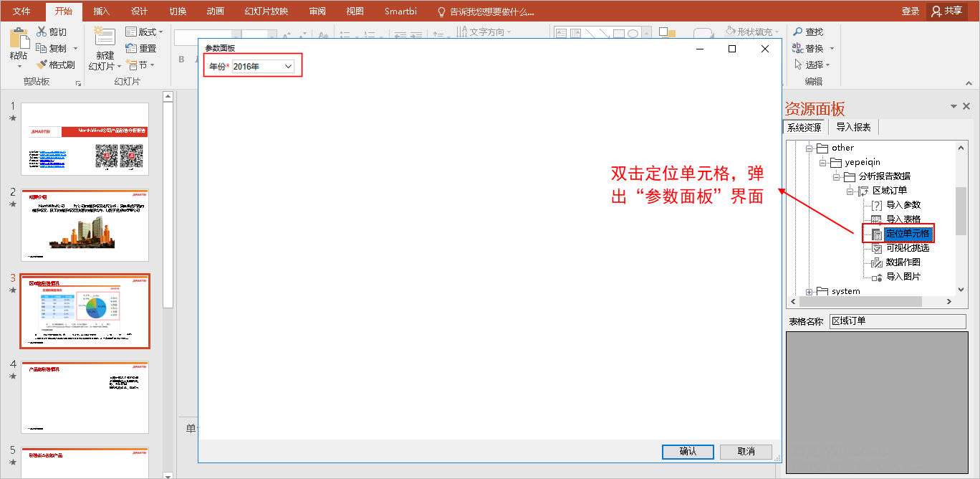The height and width of the screenshot is (479, 980).
Task: Select the 分析报告数据 folder
Action: pos(885,176)
